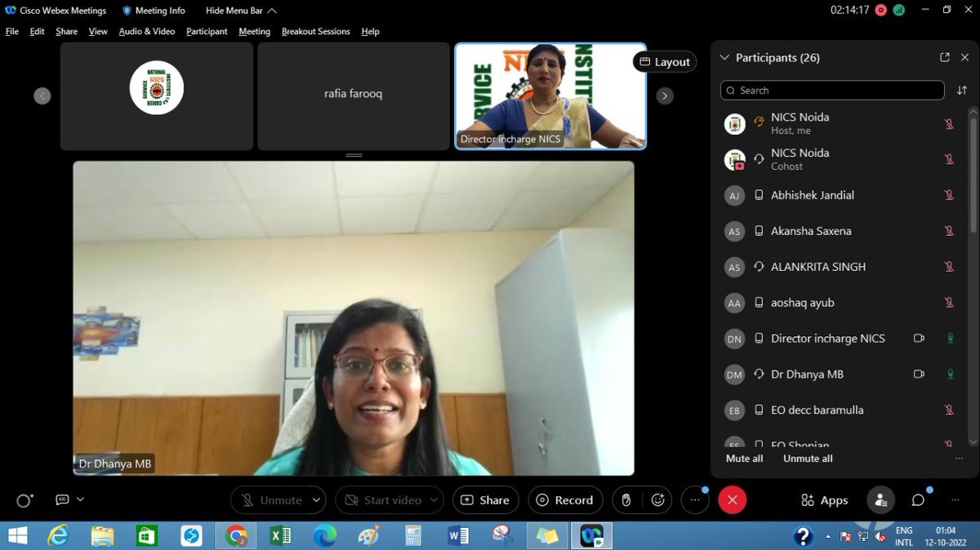The width and height of the screenshot is (980, 550).
Task: Open the reactions smiley icon
Action: (x=657, y=500)
